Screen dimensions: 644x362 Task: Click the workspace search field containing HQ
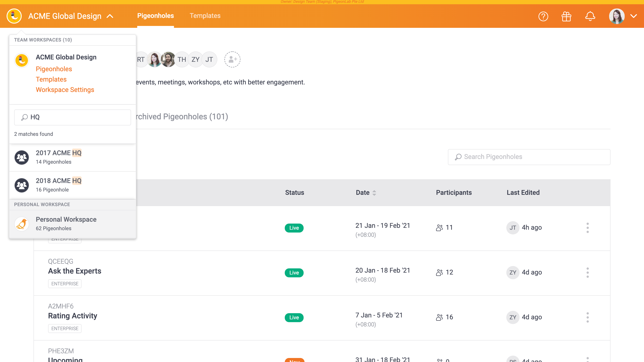73,117
